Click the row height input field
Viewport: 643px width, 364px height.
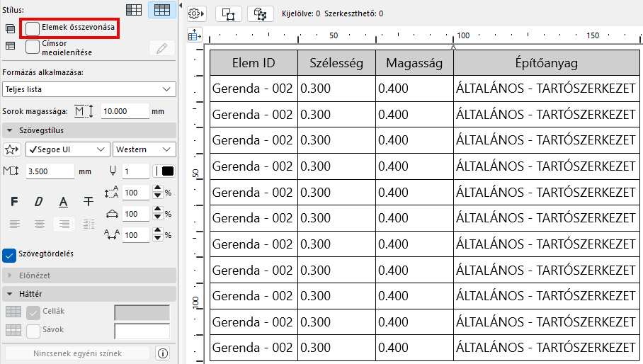(123, 111)
